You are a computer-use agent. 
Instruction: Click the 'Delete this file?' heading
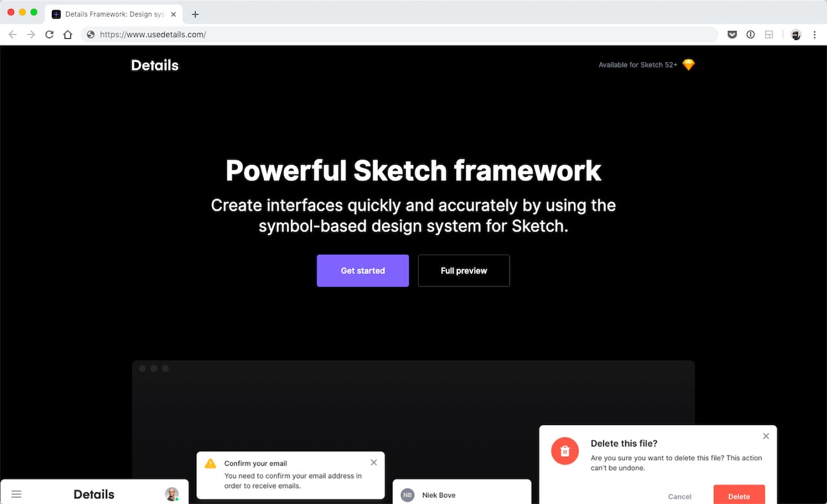[624, 443]
